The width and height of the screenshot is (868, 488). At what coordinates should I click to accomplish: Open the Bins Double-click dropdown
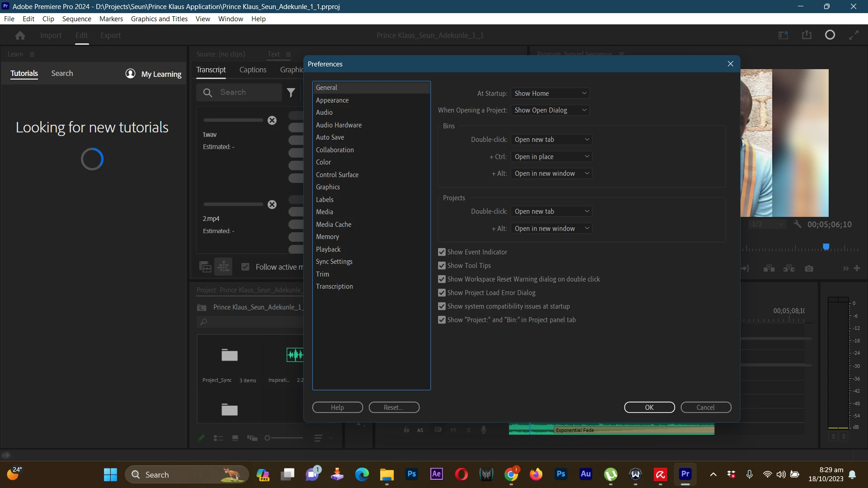[551, 140]
